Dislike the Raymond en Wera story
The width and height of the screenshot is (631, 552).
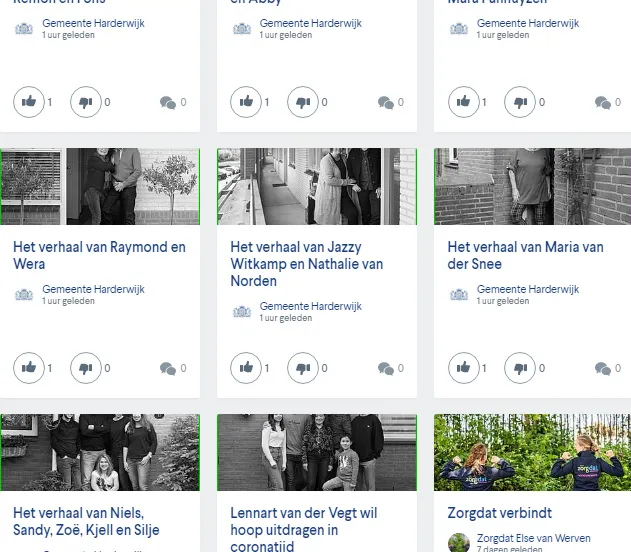pos(86,368)
